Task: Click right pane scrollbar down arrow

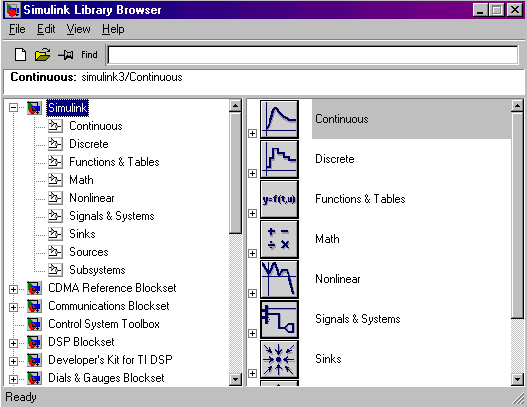Action: pyautogui.click(x=517, y=379)
